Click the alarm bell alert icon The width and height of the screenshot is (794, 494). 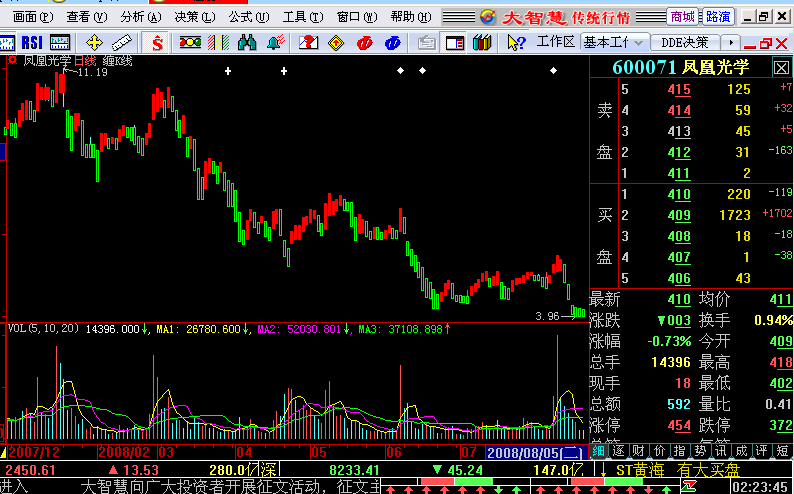(x=276, y=43)
